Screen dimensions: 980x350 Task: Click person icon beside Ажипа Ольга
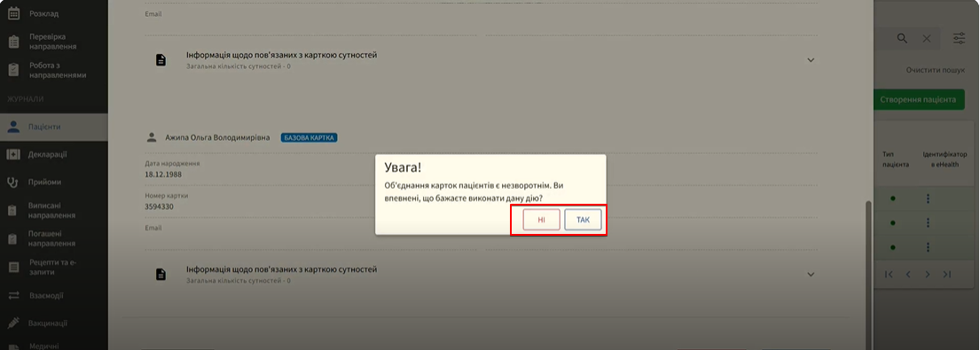[x=151, y=137]
